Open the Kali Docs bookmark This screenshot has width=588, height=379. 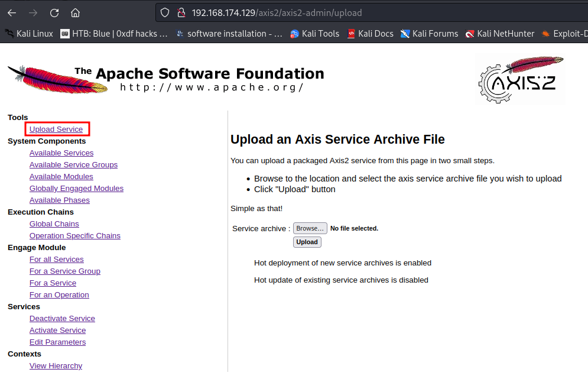370,34
